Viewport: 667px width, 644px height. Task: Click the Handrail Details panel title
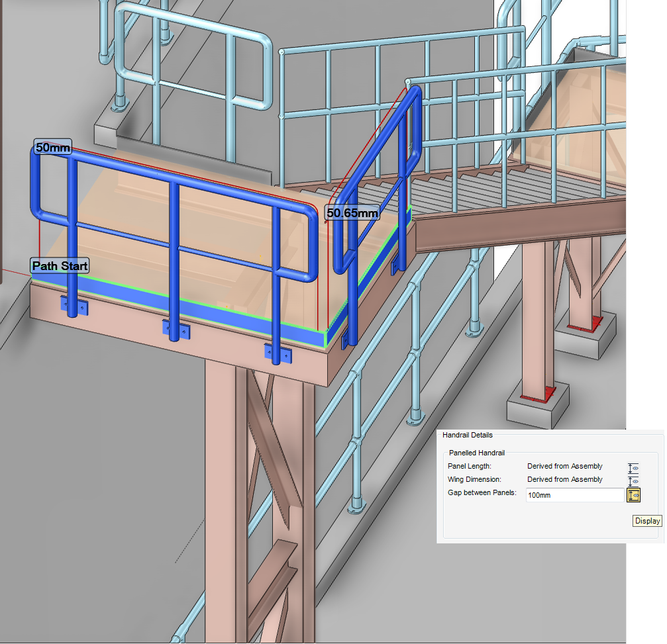click(x=468, y=435)
